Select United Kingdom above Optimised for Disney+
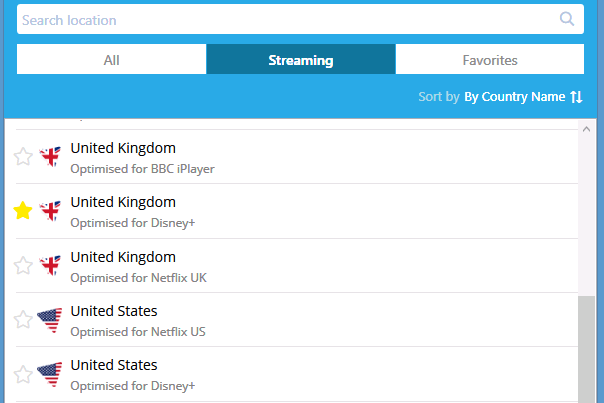 coord(123,202)
